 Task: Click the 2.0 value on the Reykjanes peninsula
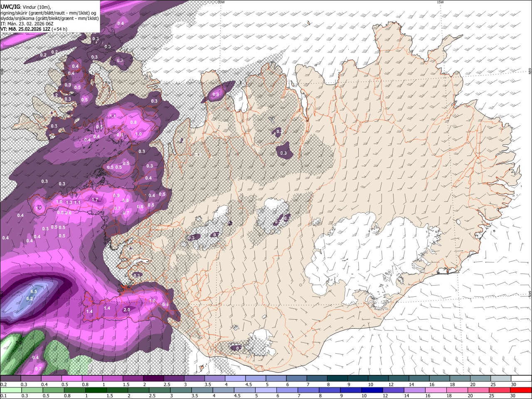pyautogui.click(x=127, y=310)
